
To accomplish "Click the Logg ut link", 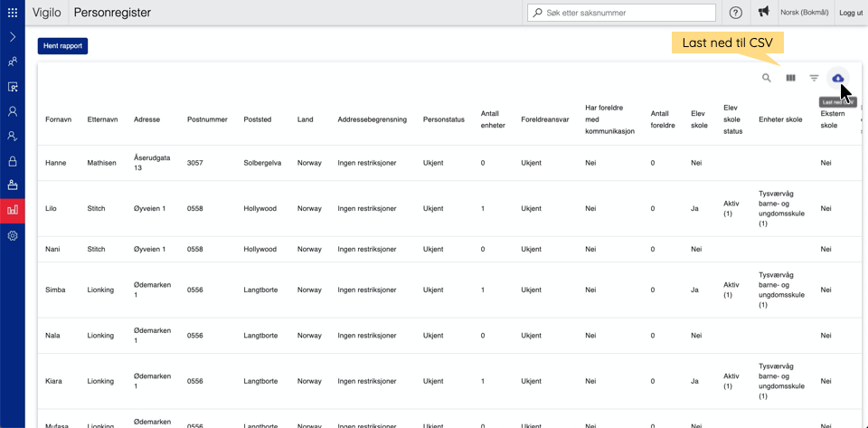I will [x=851, y=13].
